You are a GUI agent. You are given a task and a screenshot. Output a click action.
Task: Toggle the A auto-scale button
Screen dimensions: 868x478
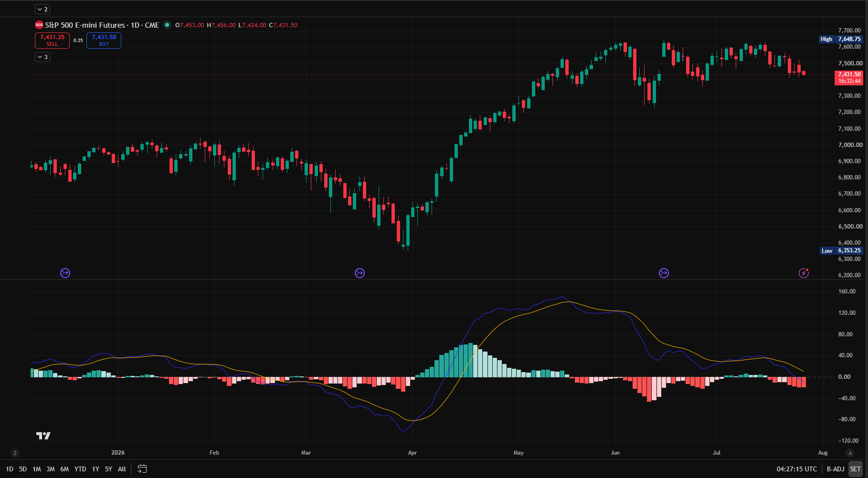[x=850, y=453]
